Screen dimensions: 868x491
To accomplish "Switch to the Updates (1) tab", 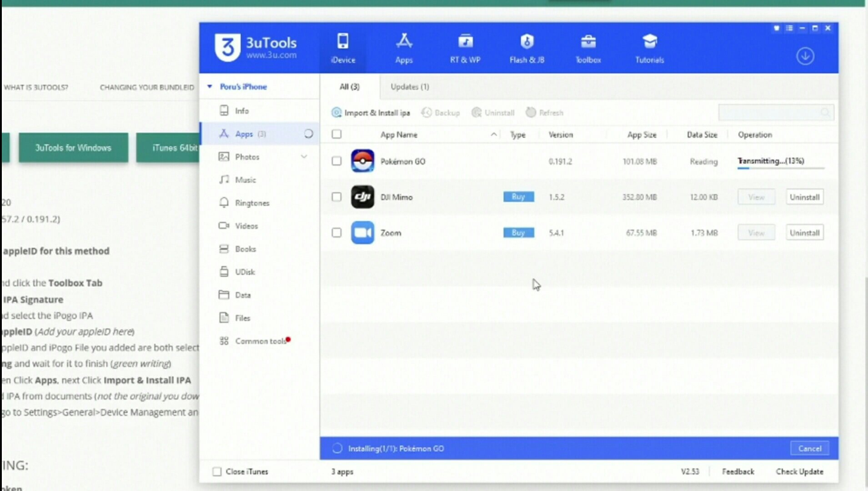I will [410, 86].
